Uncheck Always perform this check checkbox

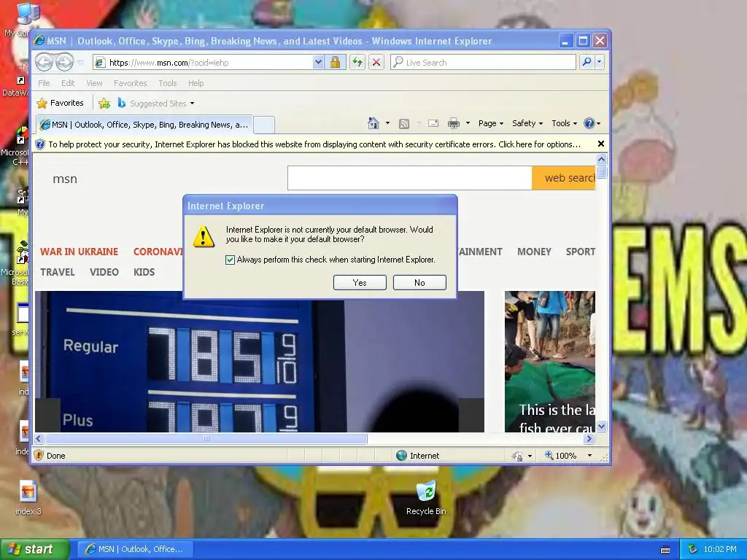pyautogui.click(x=230, y=260)
